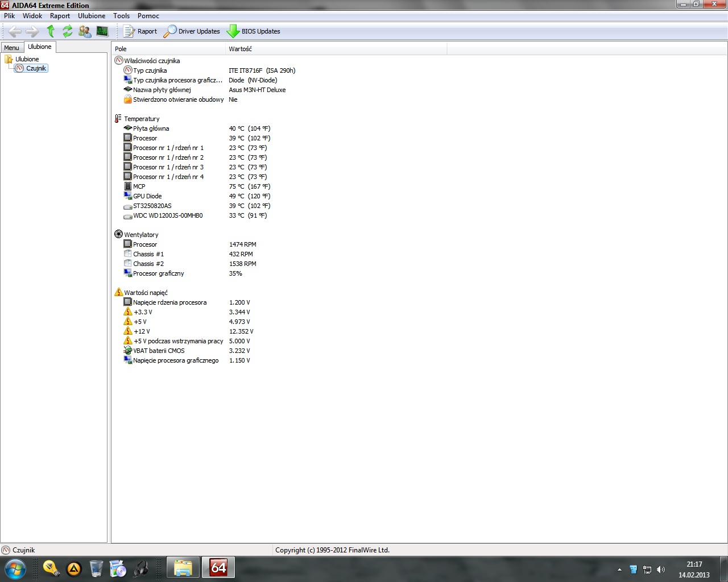Image resolution: width=728 pixels, height=582 pixels.
Task: Open the volume control in the tray
Action: tap(661, 569)
